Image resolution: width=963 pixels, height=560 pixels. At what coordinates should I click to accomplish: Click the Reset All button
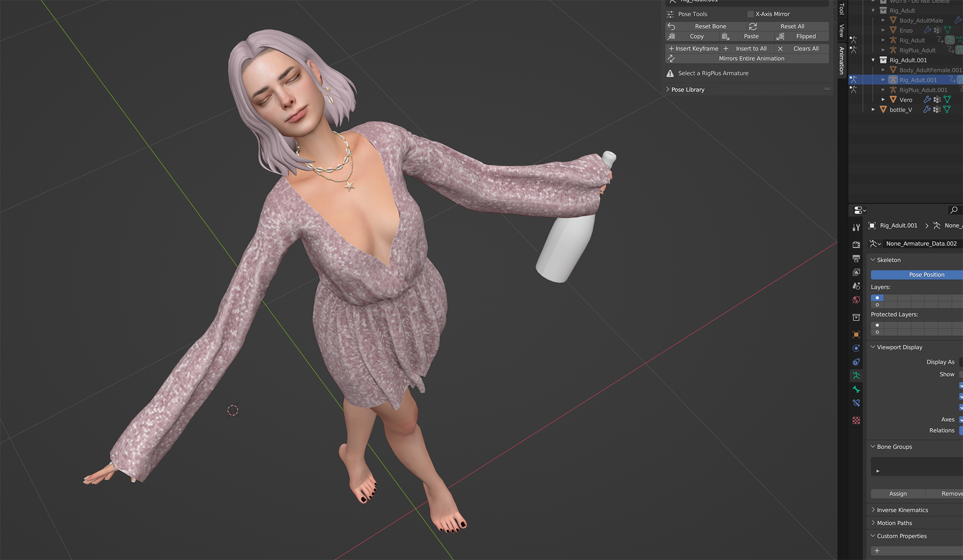(787, 26)
